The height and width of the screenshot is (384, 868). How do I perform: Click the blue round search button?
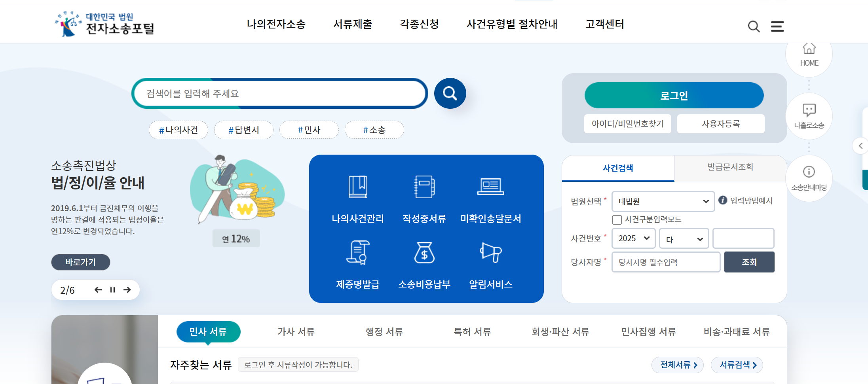click(x=450, y=93)
